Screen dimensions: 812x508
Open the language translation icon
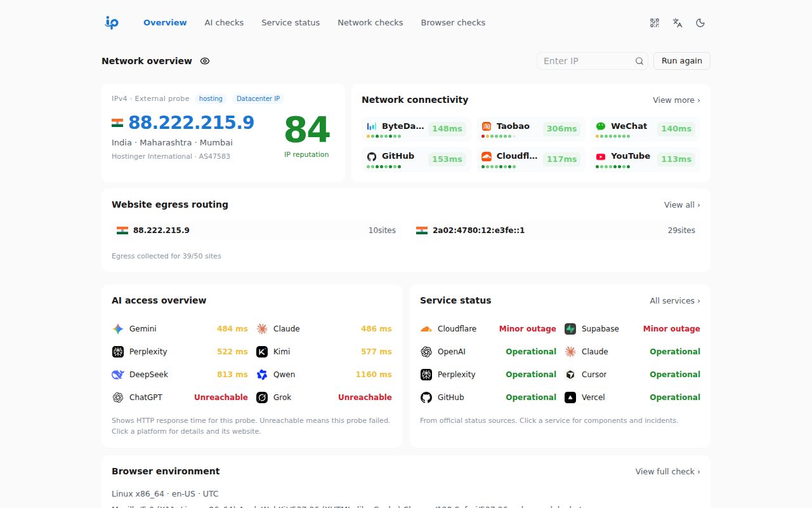tap(678, 23)
